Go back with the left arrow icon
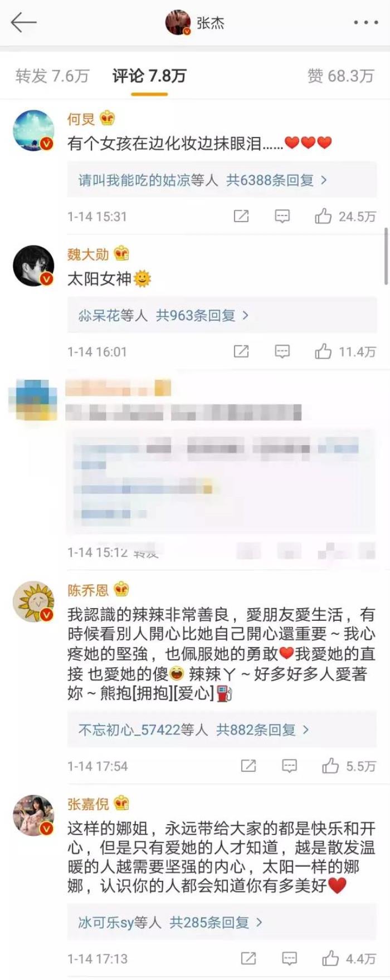 [23, 23]
